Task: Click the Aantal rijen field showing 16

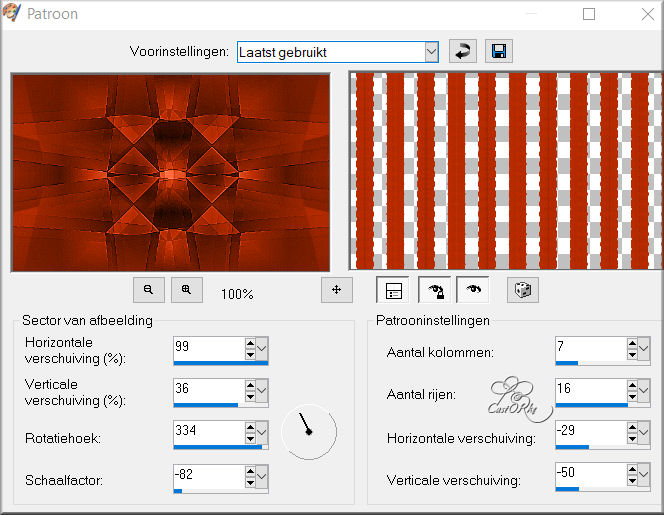Action: [591, 390]
